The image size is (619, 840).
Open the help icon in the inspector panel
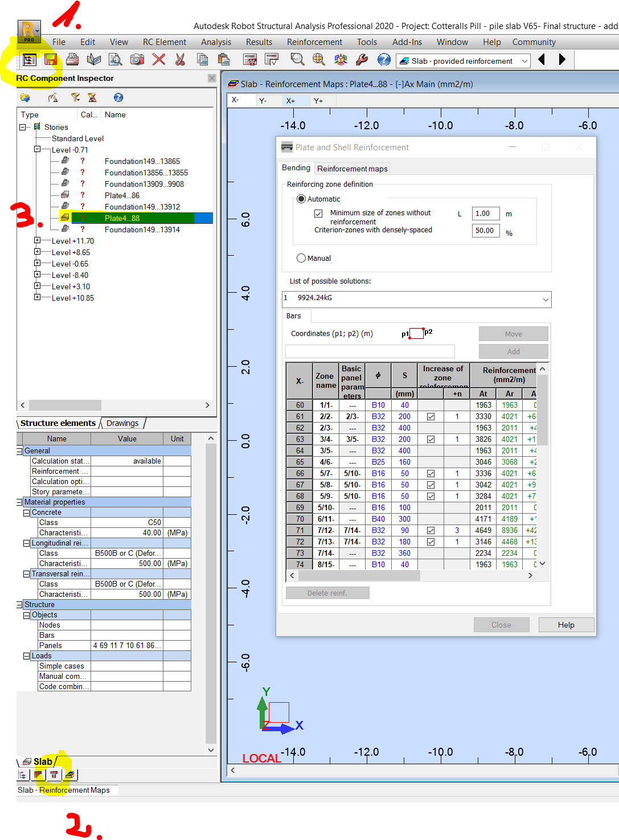(118, 97)
